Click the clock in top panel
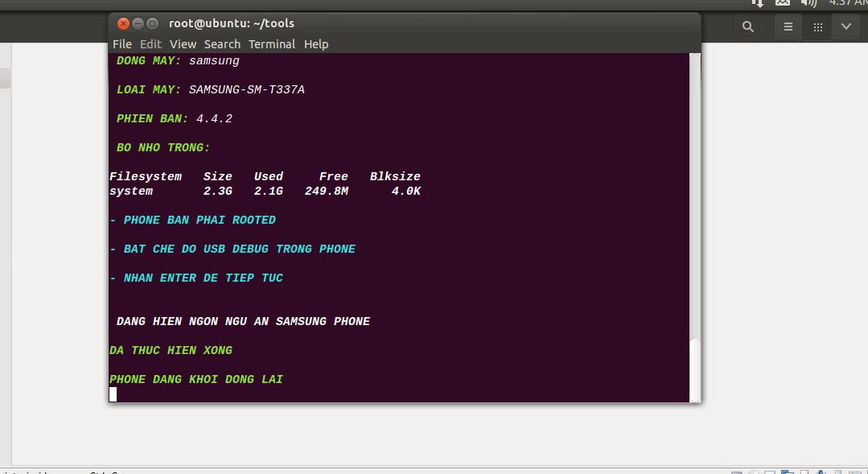Viewport: 868px width, 474px height. point(848,2)
